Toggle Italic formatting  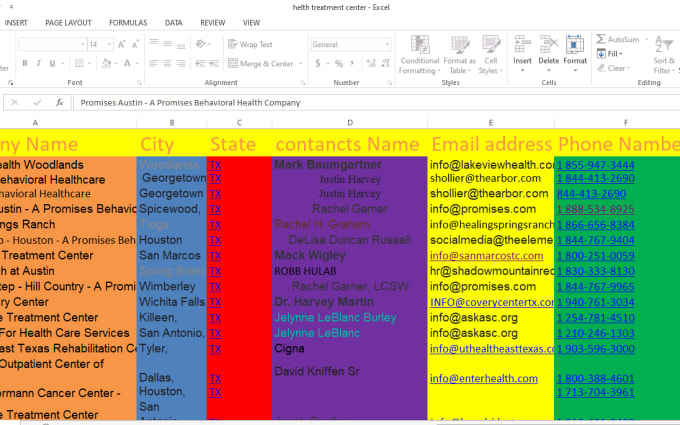pos(39,63)
